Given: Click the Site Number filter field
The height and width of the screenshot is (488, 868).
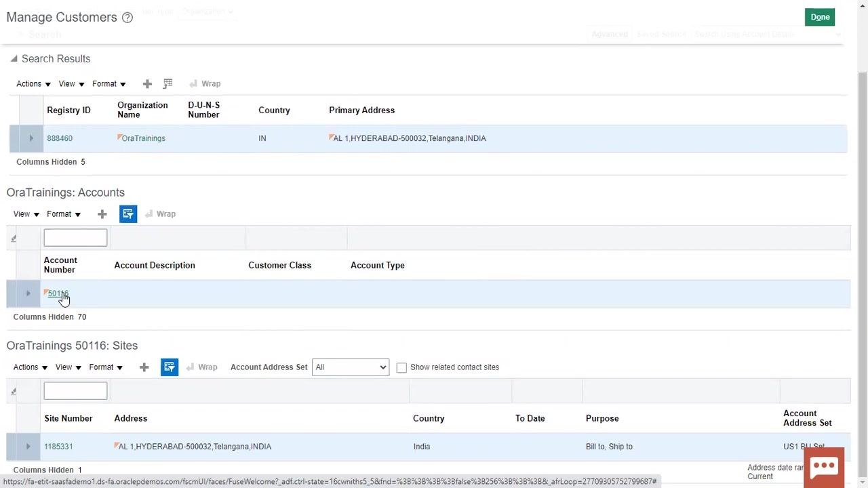Looking at the screenshot, I should [75, 390].
